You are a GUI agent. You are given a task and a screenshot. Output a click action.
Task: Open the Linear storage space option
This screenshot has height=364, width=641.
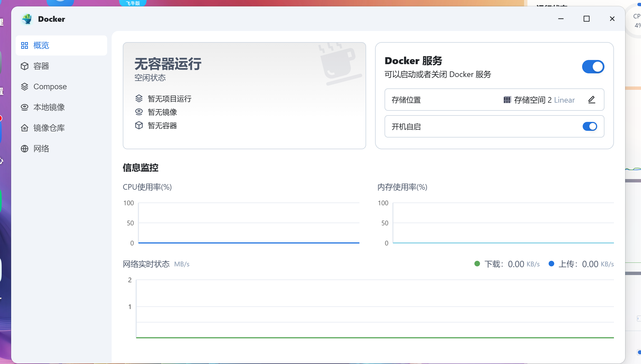(x=564, y=100)
